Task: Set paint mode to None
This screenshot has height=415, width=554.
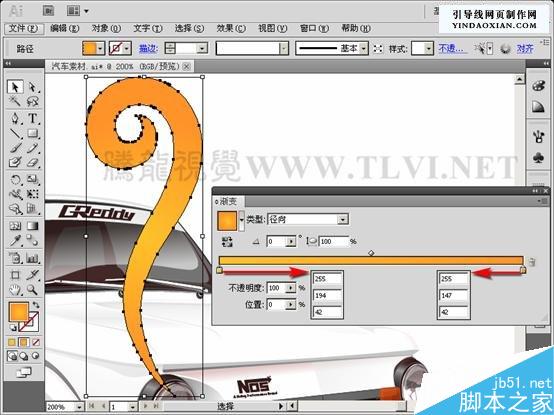Action: pos(36,342)
